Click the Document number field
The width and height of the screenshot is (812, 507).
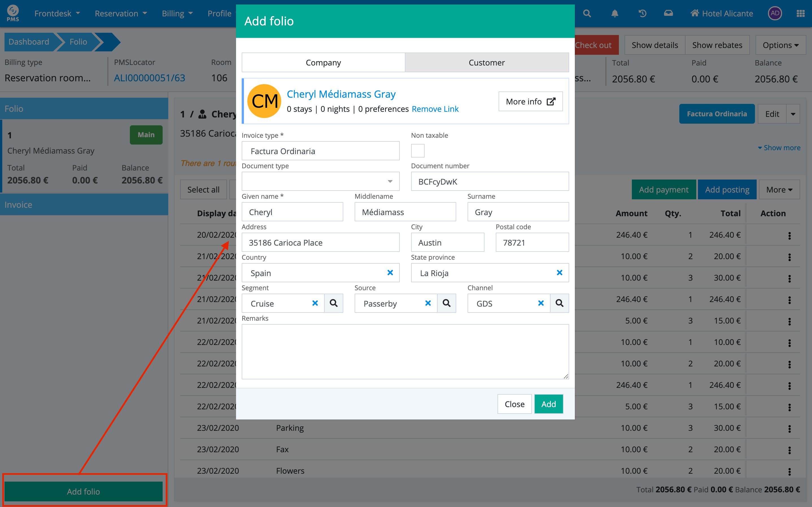pos(490,182)
